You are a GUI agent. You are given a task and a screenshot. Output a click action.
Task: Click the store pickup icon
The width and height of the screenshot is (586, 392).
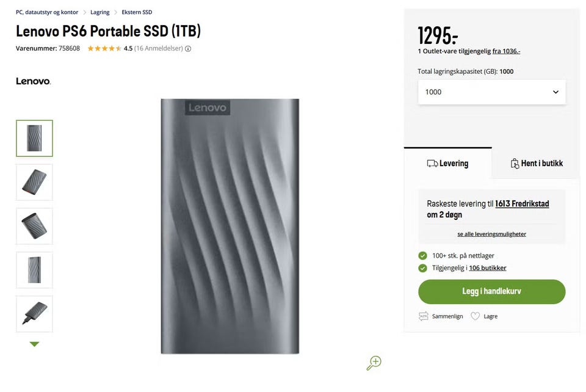coord(515,164)
